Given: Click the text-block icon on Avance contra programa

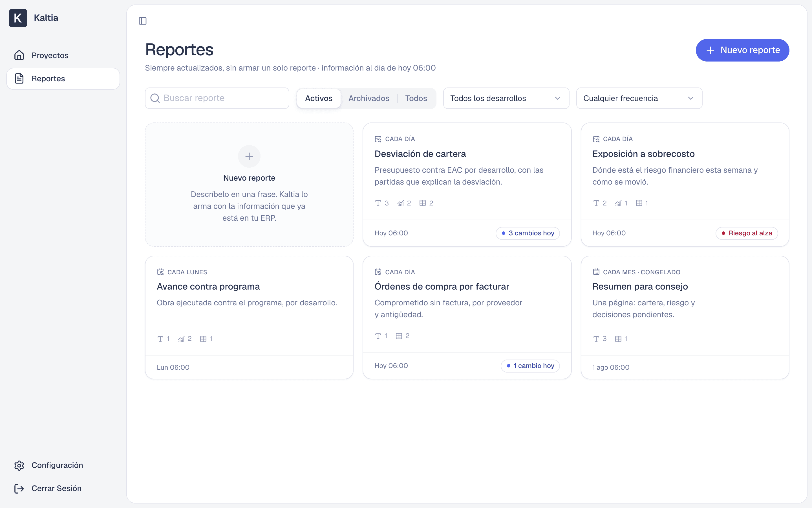Looking at the screenshot, I should (160, 339).
